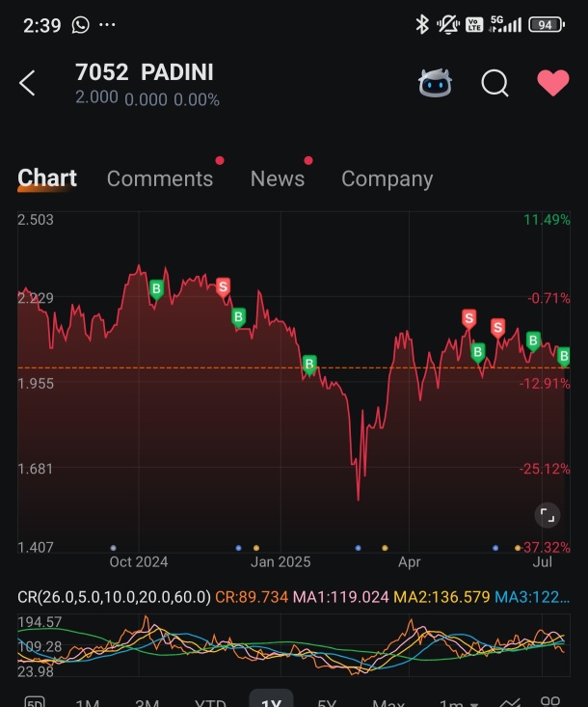Open the AI robot assistant
Viewport: 588px width, 707px height.
(435, 83)
